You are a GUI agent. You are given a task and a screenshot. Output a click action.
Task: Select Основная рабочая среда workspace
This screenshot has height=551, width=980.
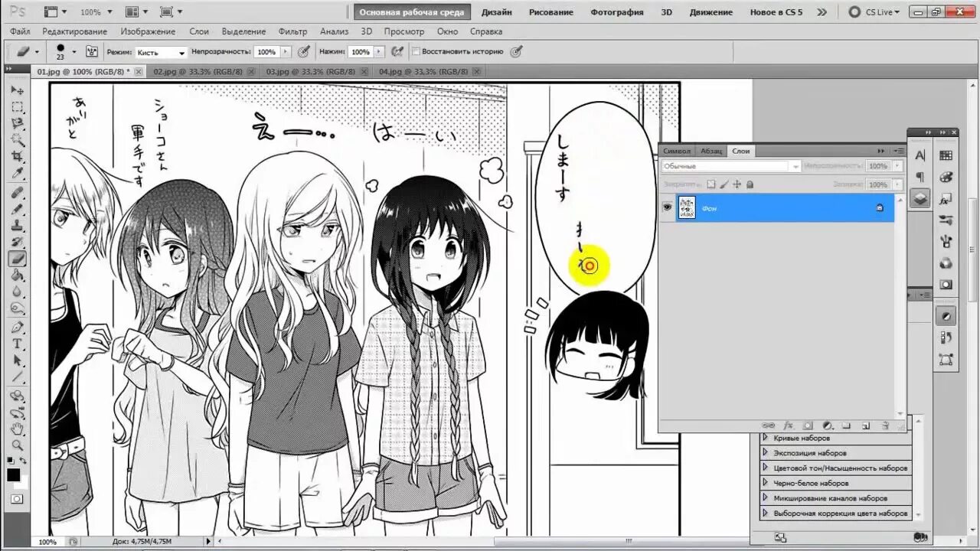(411, 12)
